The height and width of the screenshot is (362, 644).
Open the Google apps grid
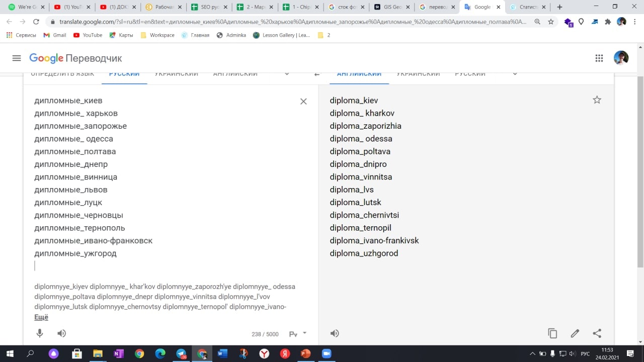coord(599,58)
